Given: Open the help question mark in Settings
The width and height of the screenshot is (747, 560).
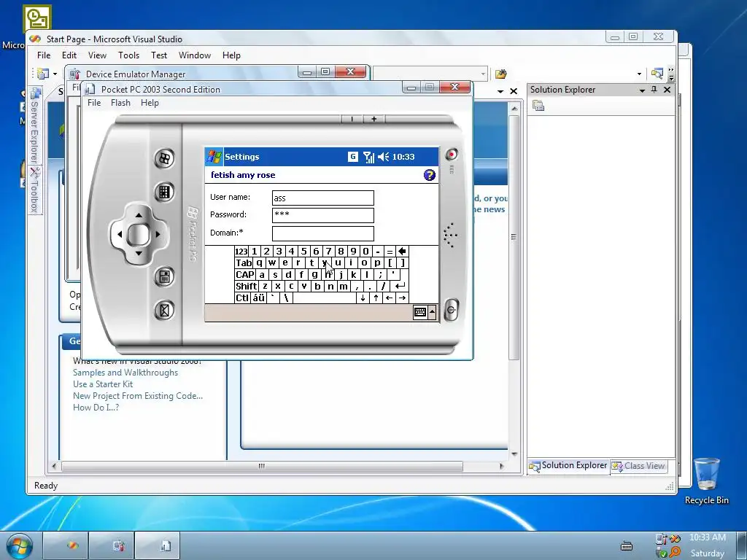Looking at the screenshot, I should [x=429, y=175].
